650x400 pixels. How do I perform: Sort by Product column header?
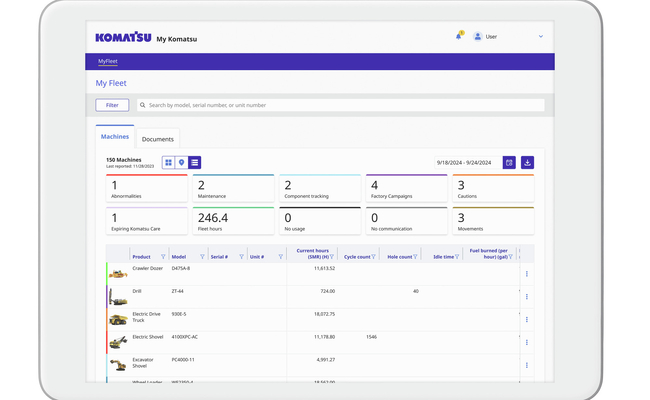[141, 257]
